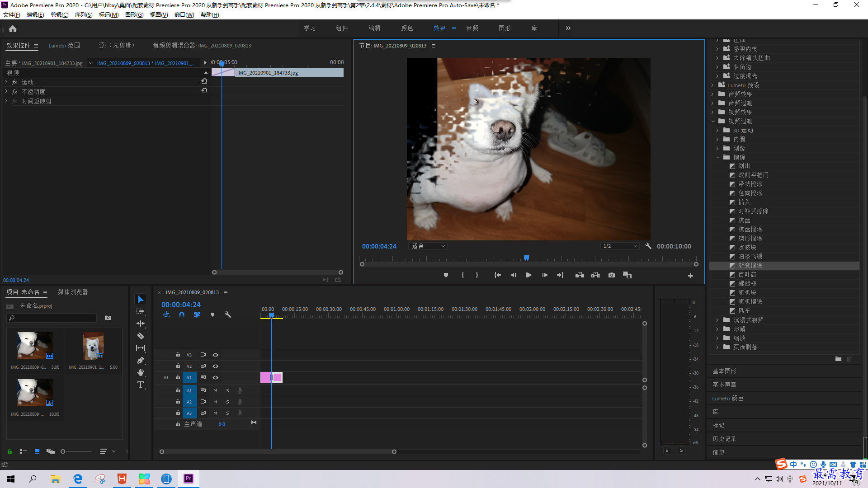This screenshot has width=868, height=488.
Task: Toggle V3 track output eye
Action: [x=216, y=355]
